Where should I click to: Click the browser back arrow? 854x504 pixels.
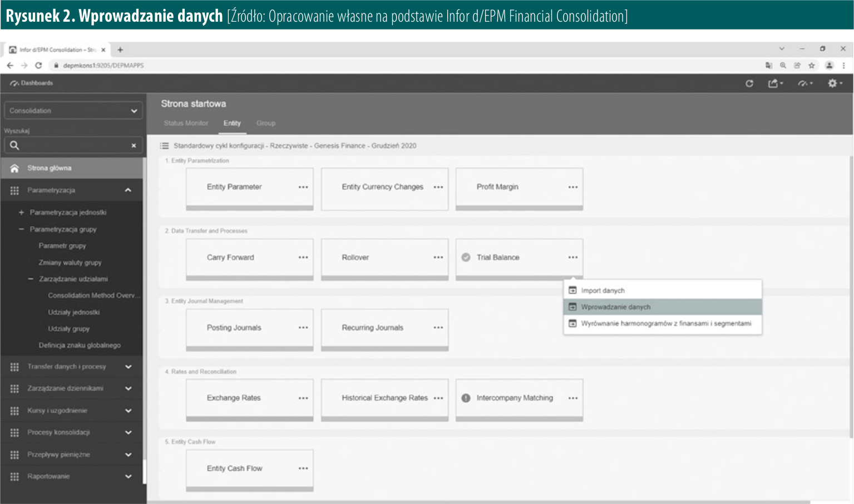click(10, 65)
